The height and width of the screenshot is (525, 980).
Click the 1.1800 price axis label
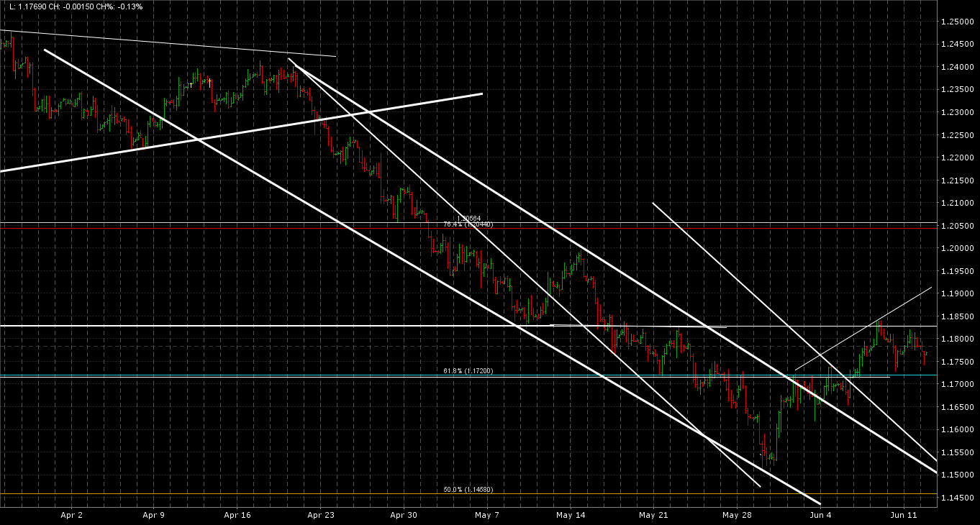coord(958,339)
